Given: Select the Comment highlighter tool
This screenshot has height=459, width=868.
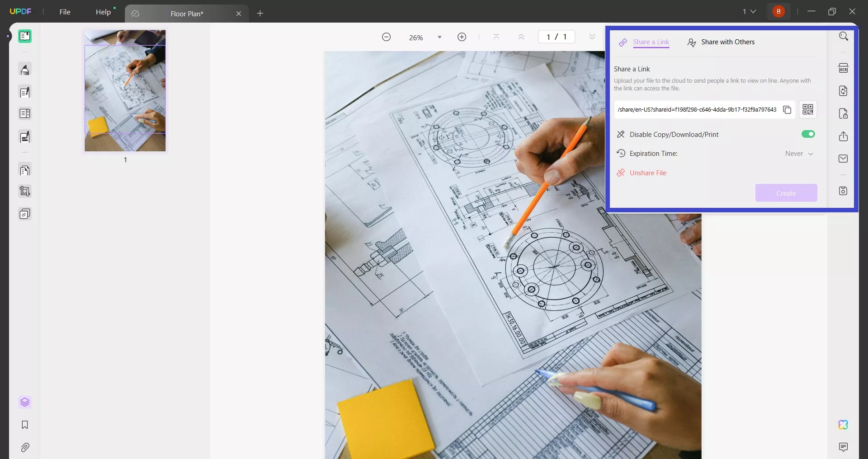Looking at the screenshot, I should point(25,70).
